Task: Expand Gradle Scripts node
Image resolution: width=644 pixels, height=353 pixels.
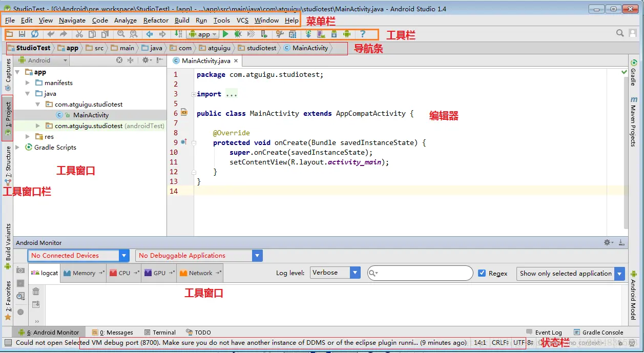Action: coord(18,148)
